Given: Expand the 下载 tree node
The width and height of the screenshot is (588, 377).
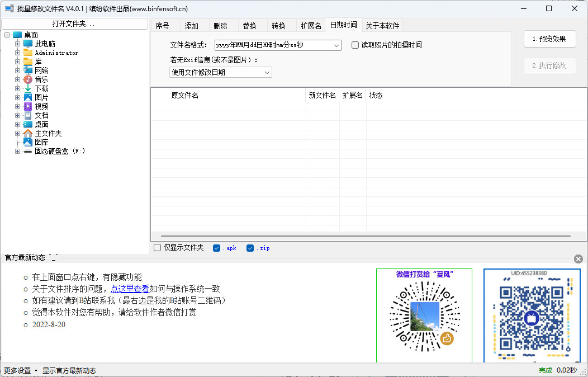Looking at the screenshot, I should click(x=18, y=88).
